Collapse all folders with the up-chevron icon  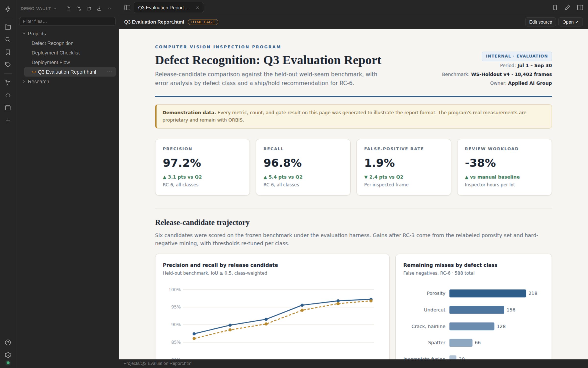pyautogui.click(x=110, y=9)
